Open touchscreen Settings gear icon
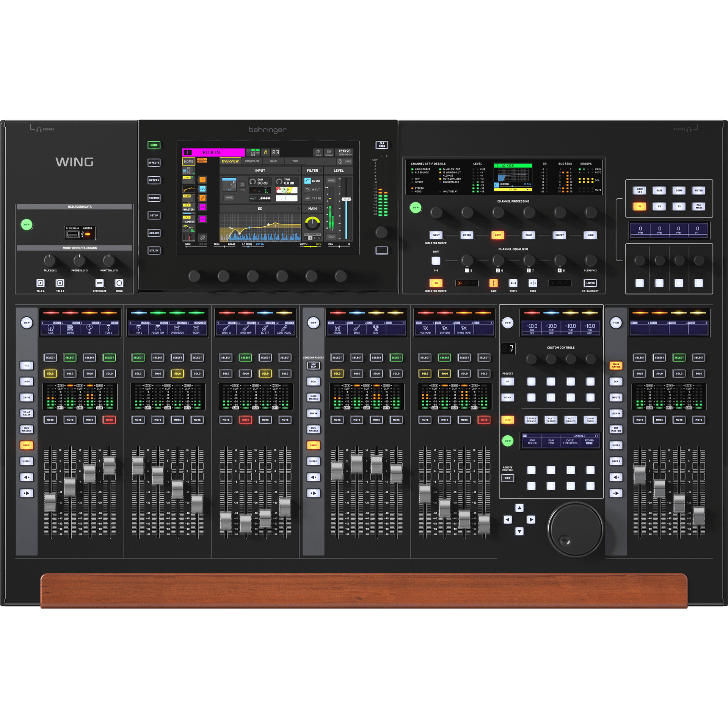Viewport: 728px width, 728px height. point(329,152)
